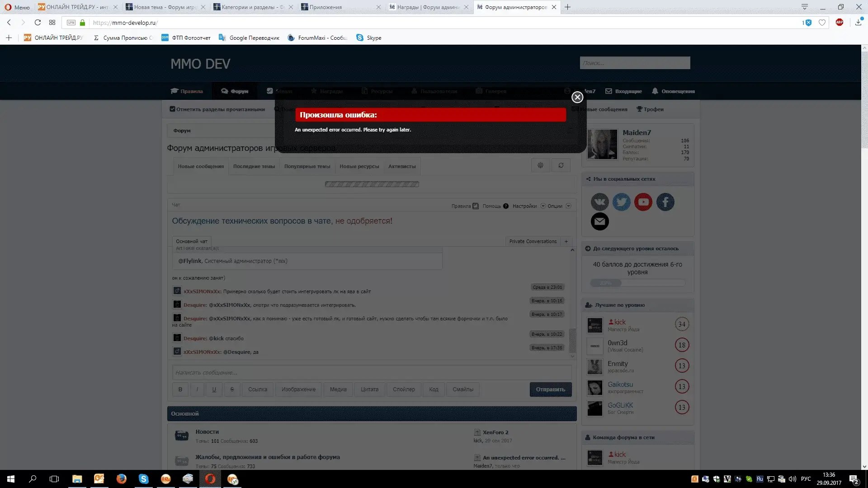Send message with Отправить button
Screen dimensions: 868x488
(551, 389)
